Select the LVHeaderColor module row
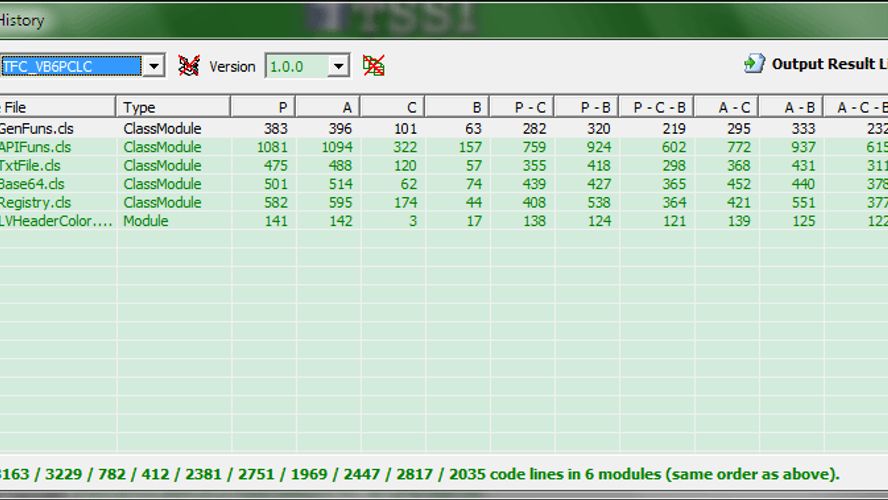Screen dimensions: 888x500 click(444, 221)
